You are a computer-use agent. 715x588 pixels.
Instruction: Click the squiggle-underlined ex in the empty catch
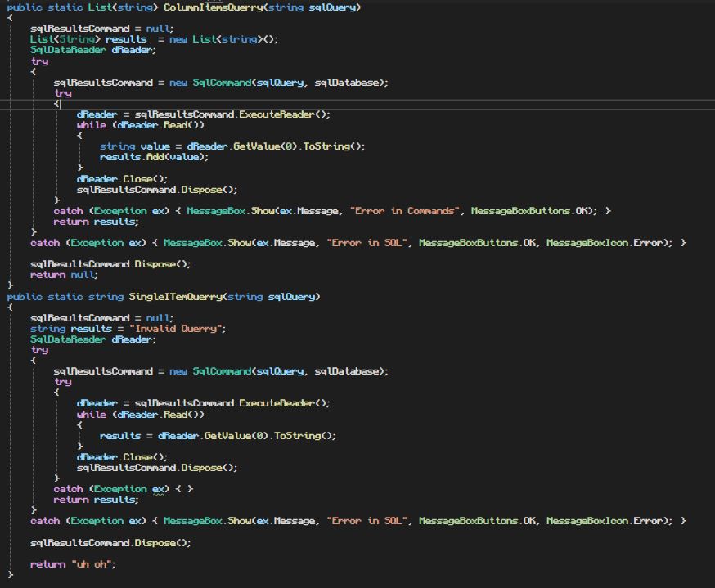158,489
